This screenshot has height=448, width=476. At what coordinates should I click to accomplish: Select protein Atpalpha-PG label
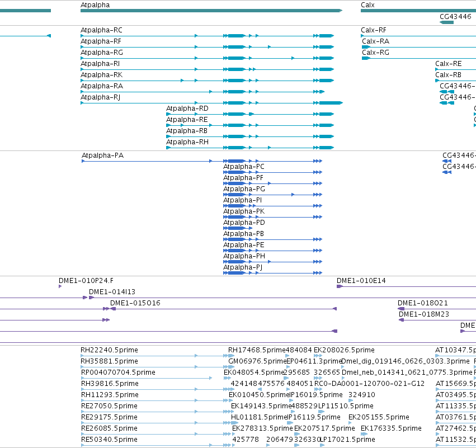point(244,189)
